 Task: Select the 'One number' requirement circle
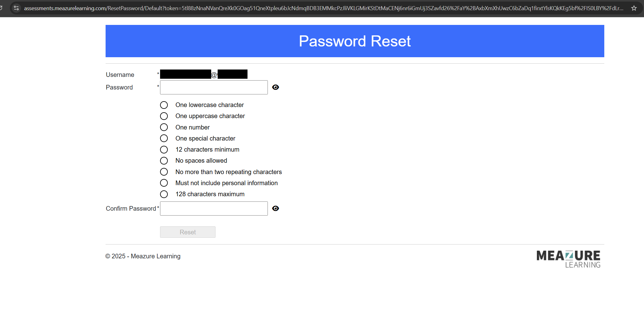(x=164, y=127)
